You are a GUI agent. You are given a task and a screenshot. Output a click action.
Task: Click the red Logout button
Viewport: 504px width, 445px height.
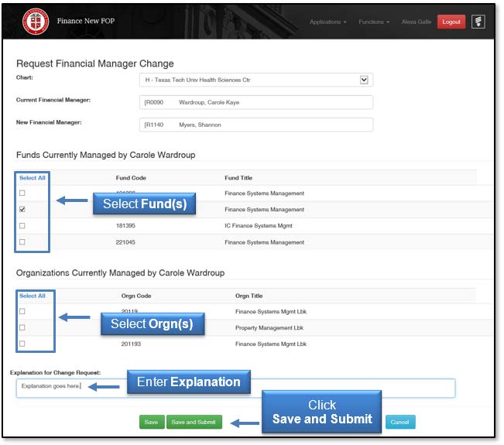(x=451, y=22)
